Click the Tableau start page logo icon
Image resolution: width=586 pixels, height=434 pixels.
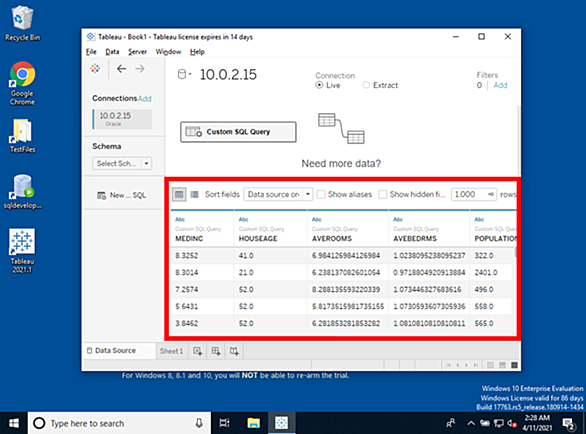click(95, 68)
